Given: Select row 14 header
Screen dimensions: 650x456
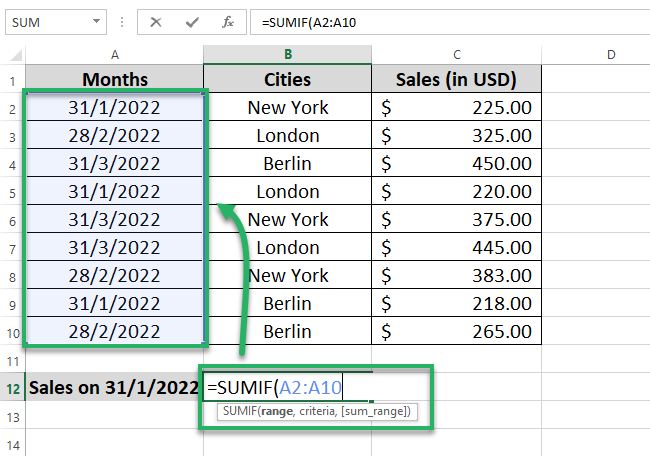Looking at the screenshot, I should pos(12,445).
